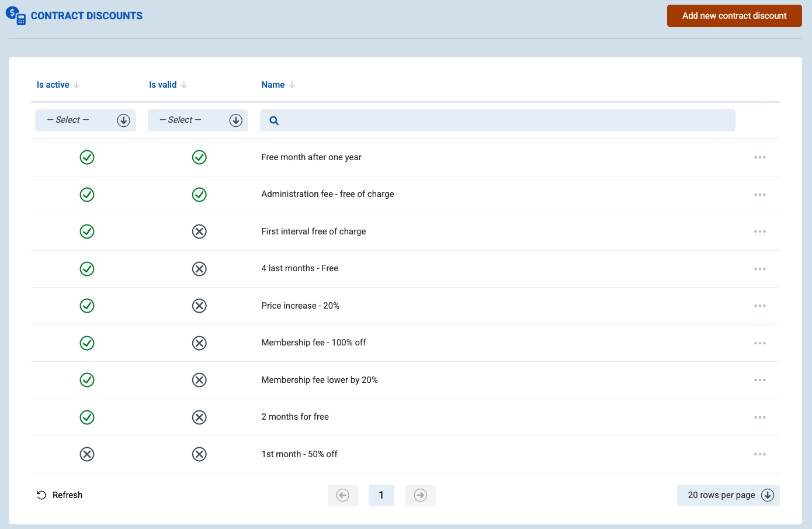This screenshot has width=812, height=529.
Task: Open actions menu for Free month after one year
Action: 759,157
